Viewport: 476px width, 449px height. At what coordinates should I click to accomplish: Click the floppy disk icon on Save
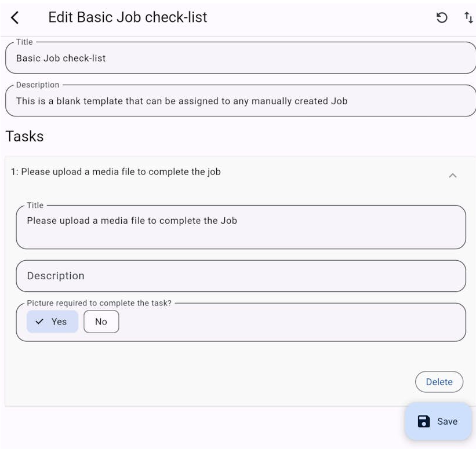coord(424,421)
